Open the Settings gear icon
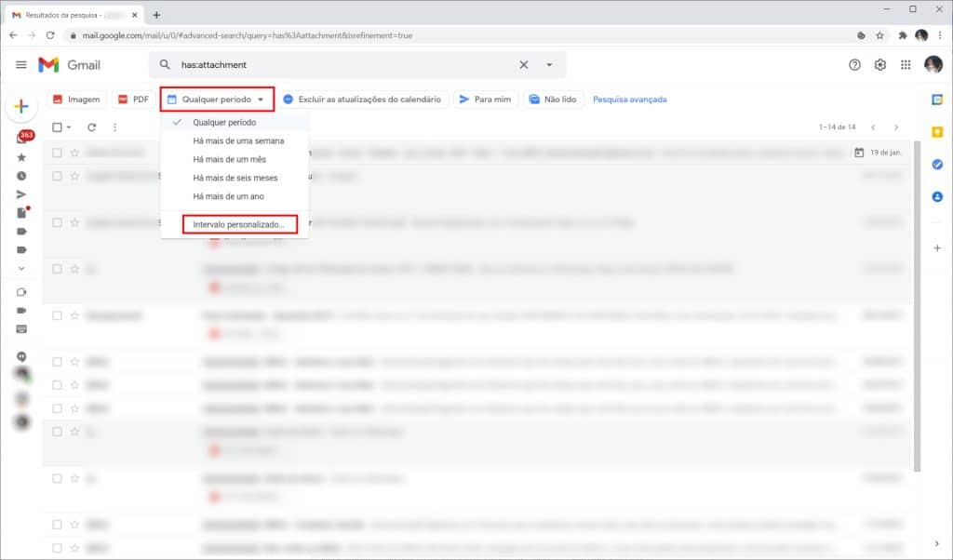 click(x=880, y=64)
